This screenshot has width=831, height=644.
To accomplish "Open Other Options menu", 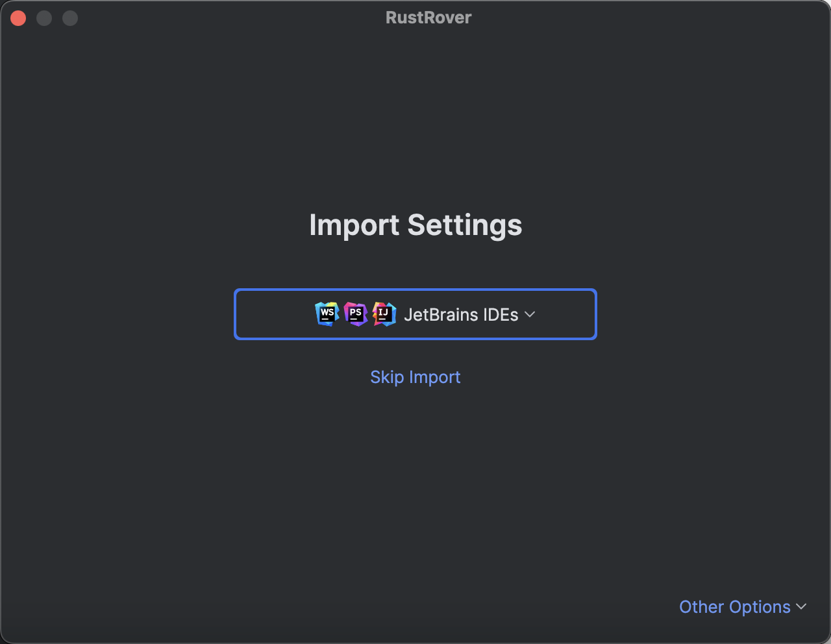I will coord(742,606).
